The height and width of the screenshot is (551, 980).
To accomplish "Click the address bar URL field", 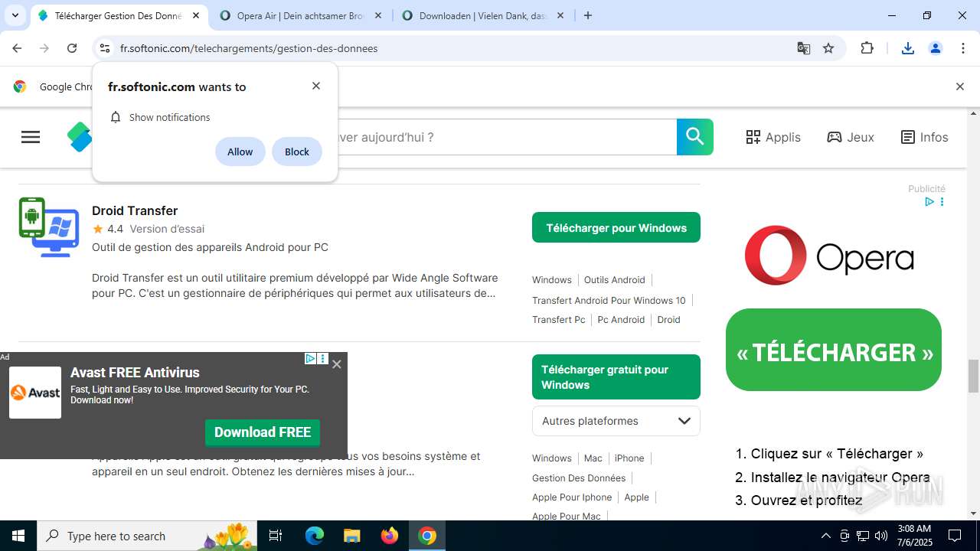I will (x=452, y=48).
